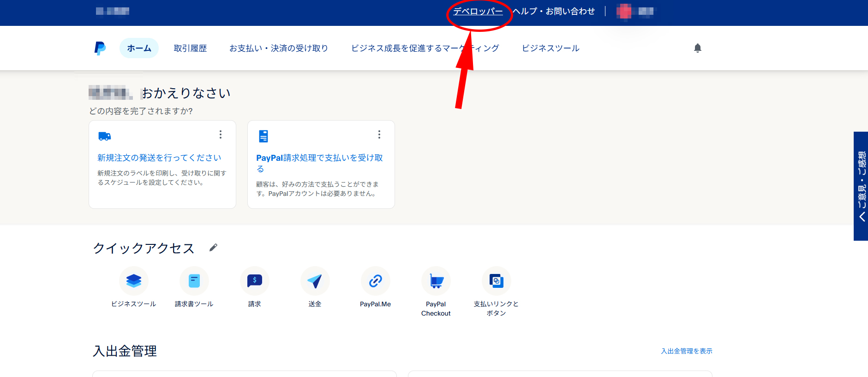Open the PayPal.Me link icon

click(376, 281)
